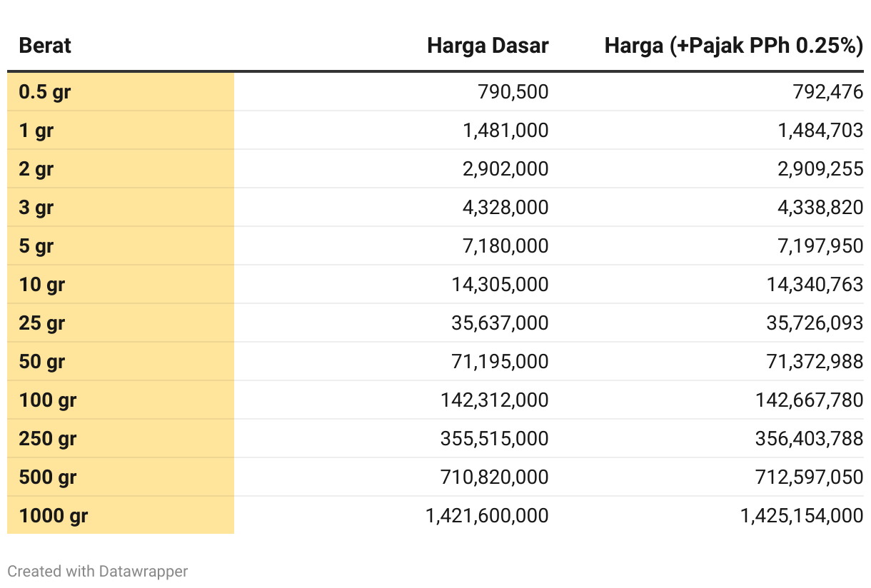The image size is (871, 588).
Task: Click the Berat column header
Action: pos(45,46)
